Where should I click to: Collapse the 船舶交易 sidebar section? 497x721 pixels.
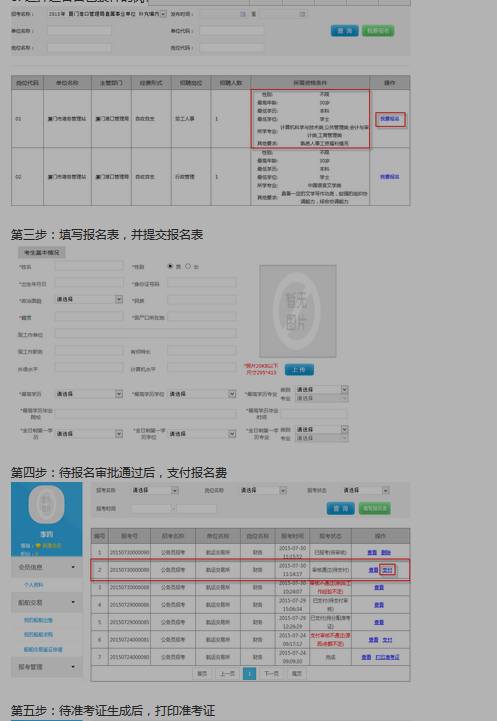[46, 602]
